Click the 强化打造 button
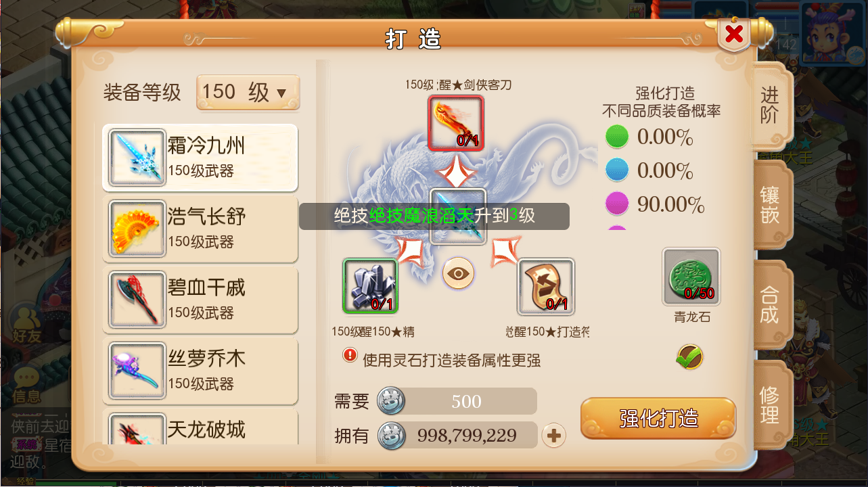This screenshot has width=868, height=487. click(x=658, y=419)
